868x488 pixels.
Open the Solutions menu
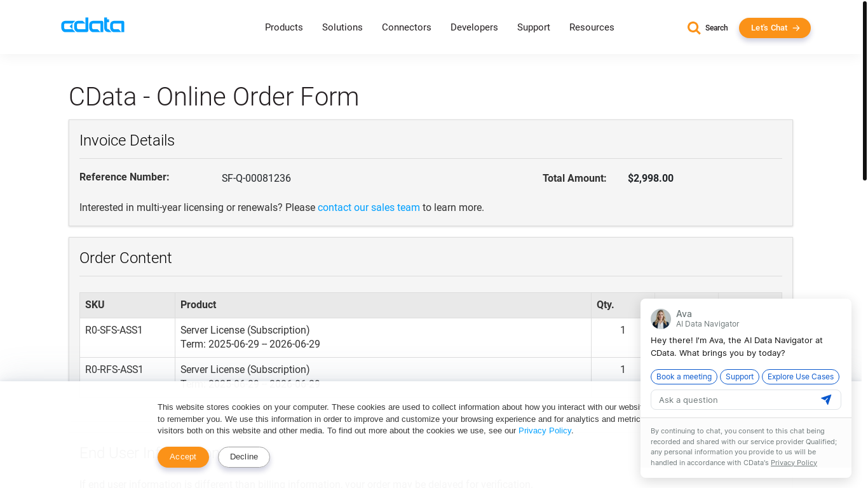(x=342, y=27)
